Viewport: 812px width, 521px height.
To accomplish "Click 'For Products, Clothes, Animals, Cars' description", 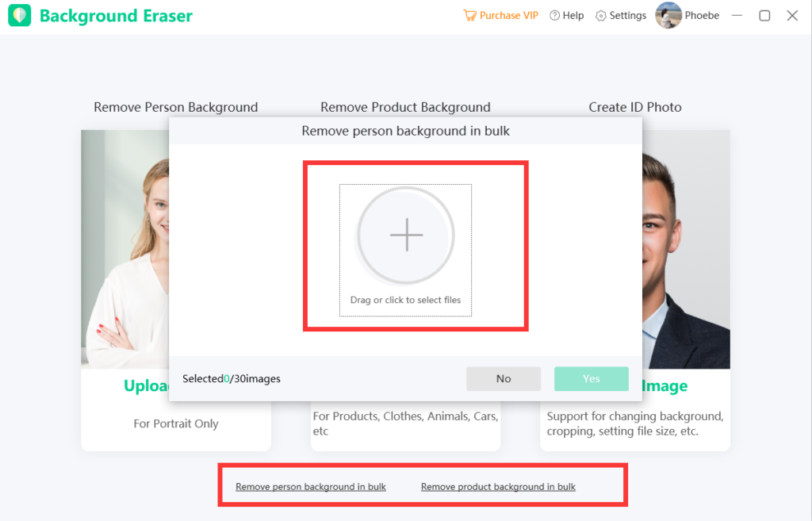I will (x=405, y=423).
